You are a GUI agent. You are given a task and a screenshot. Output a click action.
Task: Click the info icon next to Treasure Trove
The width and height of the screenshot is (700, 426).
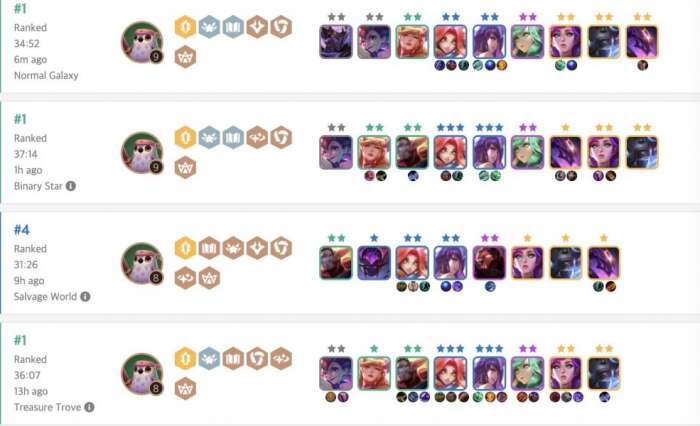[x=89, y=407]
